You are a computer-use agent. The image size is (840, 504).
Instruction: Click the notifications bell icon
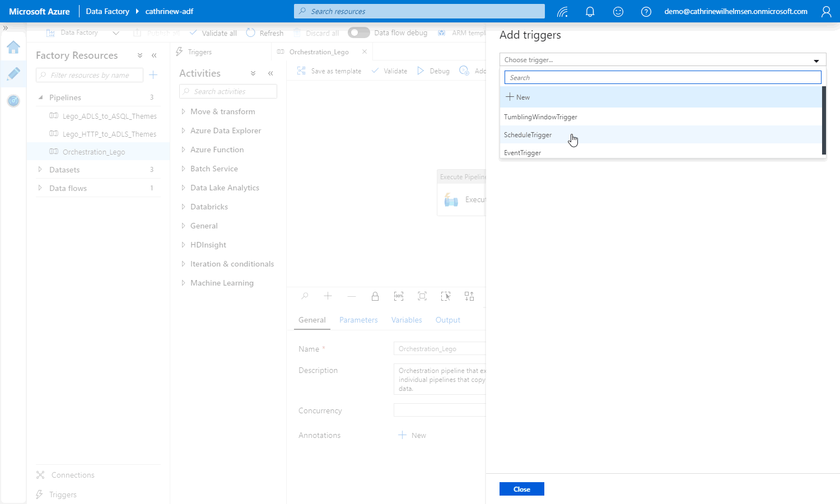pyautogui.click(x=590, y=11)
